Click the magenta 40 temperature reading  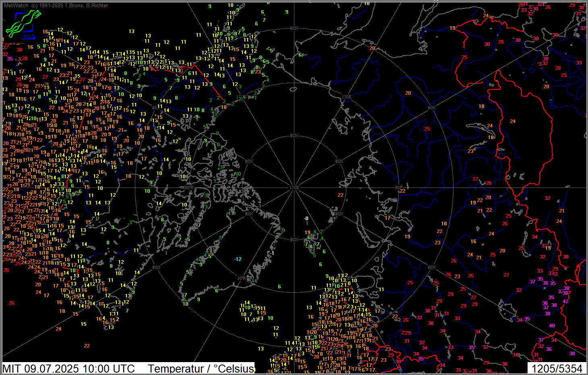(x=552, y=325)
